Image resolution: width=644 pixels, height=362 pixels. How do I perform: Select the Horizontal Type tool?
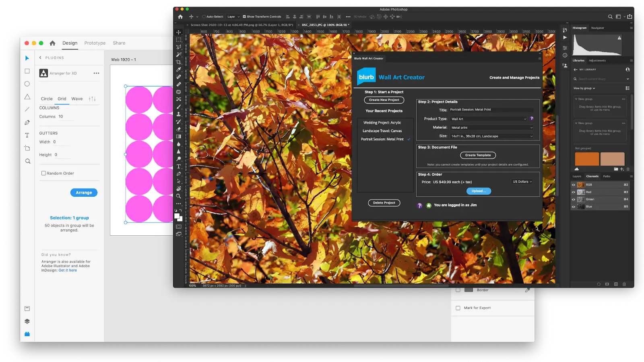pos(178,166)
